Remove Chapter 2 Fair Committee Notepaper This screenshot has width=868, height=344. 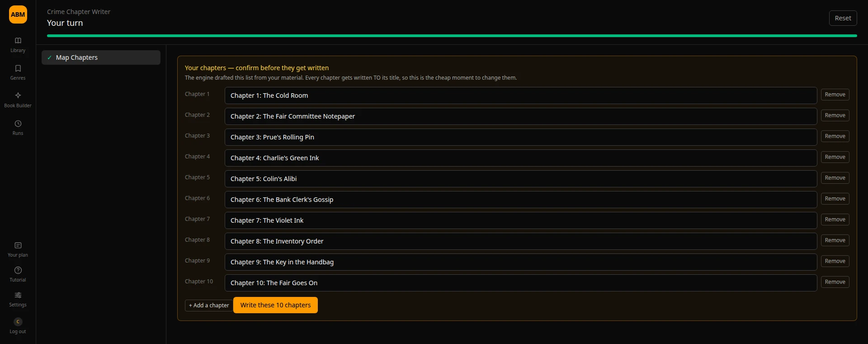pos(835,115)
